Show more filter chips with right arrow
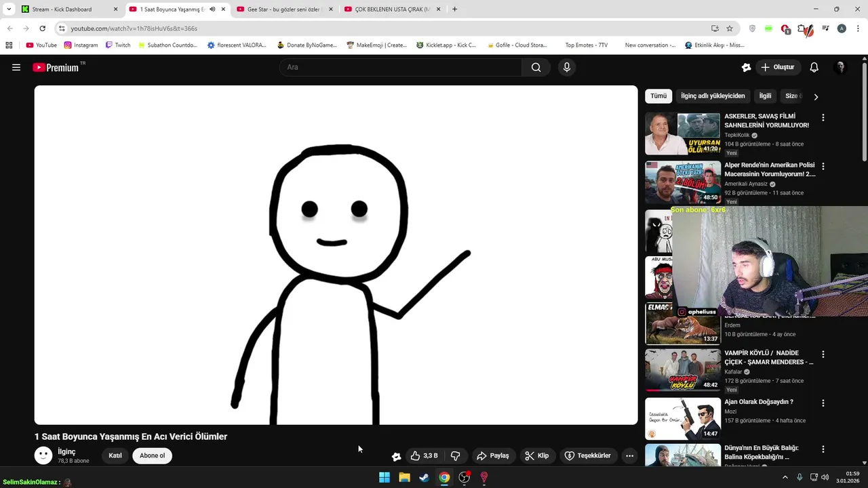868x488 pixels. tap(816, 97)
